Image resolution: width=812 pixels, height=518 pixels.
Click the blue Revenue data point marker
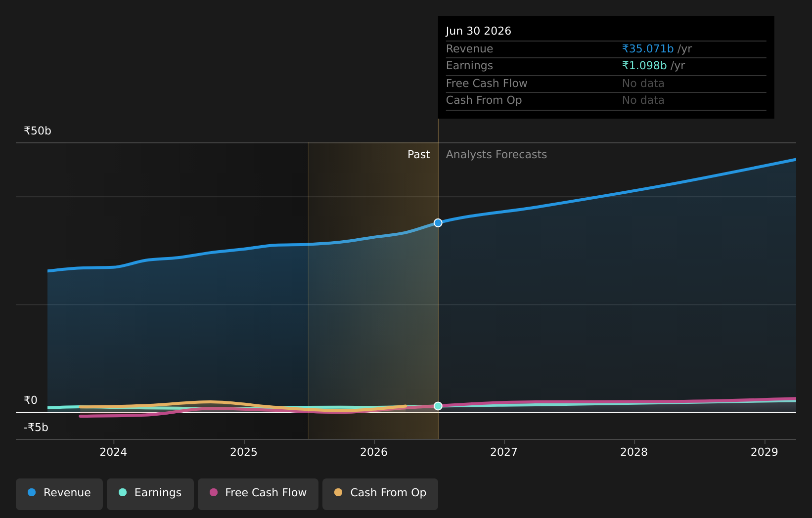pos(438,223)
